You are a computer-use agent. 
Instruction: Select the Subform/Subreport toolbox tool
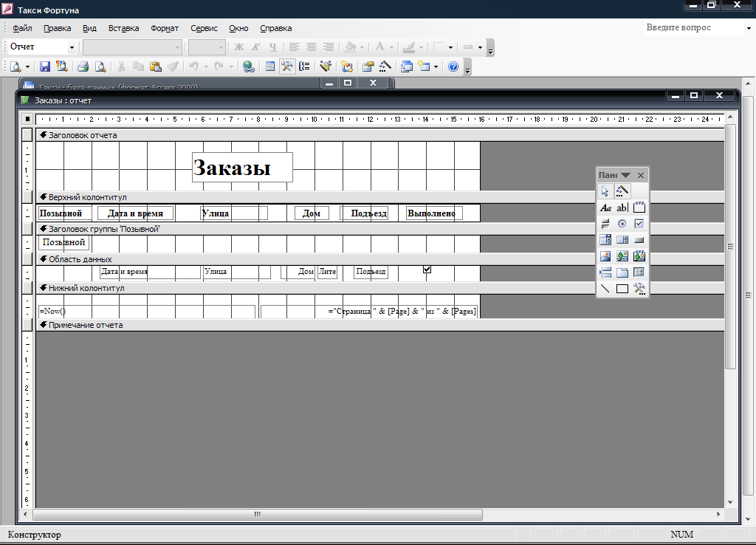point(639,272)
